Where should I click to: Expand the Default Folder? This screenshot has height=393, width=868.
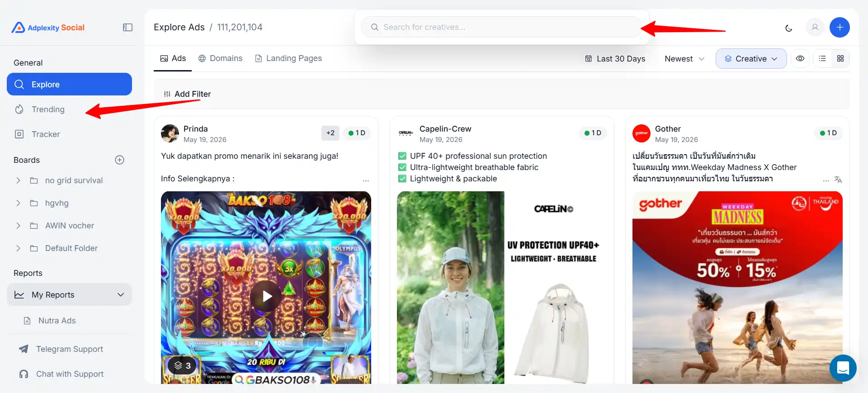click(18, 248)
